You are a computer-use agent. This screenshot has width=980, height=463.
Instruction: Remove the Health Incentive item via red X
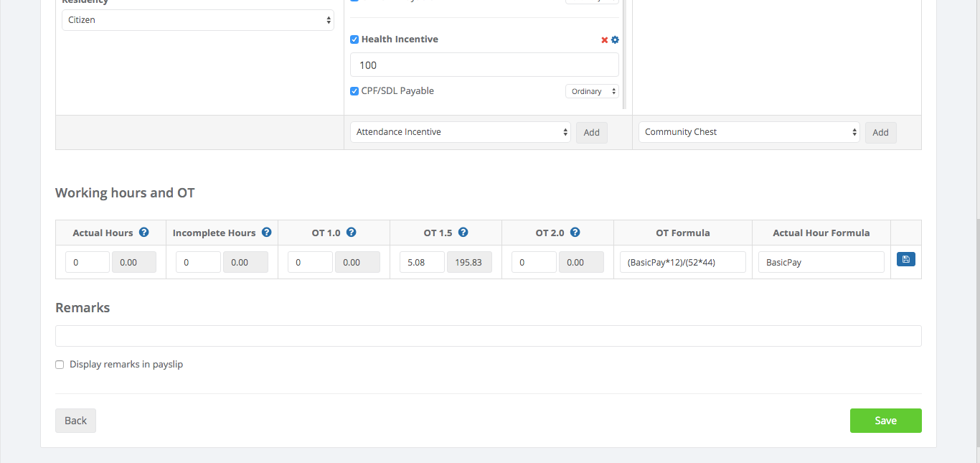605,40
